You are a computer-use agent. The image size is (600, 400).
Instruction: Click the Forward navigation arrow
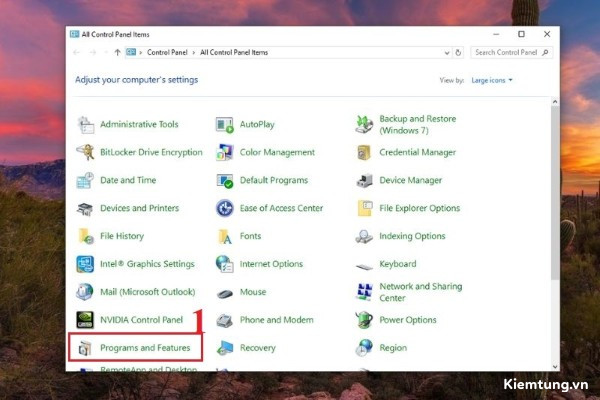click(x=93, y=52)
